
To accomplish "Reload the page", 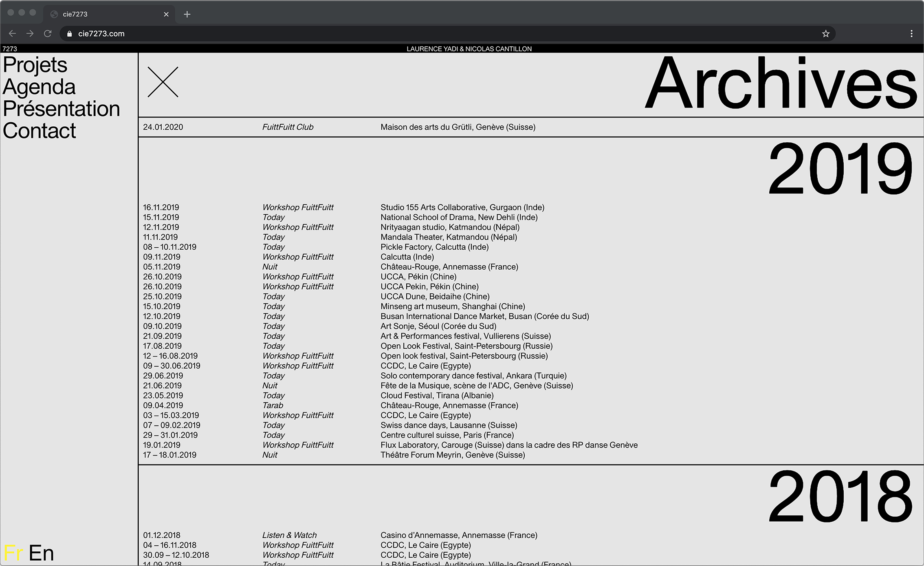I will coord(48,33).
